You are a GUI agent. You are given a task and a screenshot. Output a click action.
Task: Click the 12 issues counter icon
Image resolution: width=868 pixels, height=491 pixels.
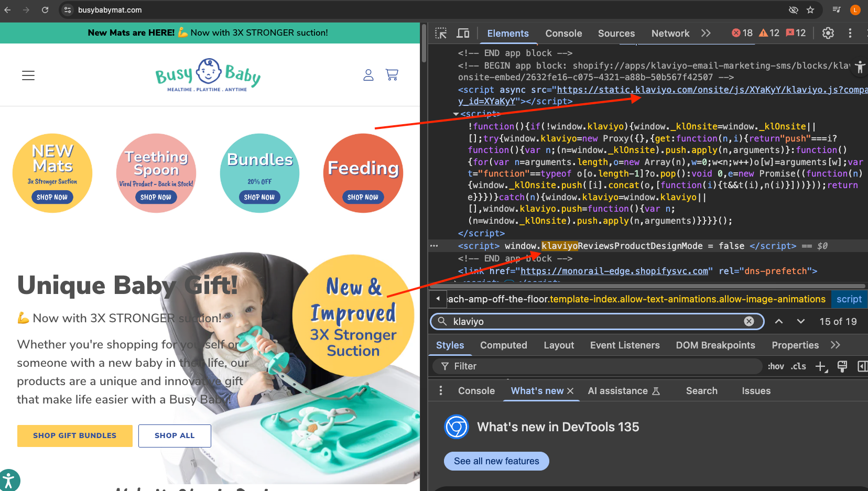tap(796, 33)
